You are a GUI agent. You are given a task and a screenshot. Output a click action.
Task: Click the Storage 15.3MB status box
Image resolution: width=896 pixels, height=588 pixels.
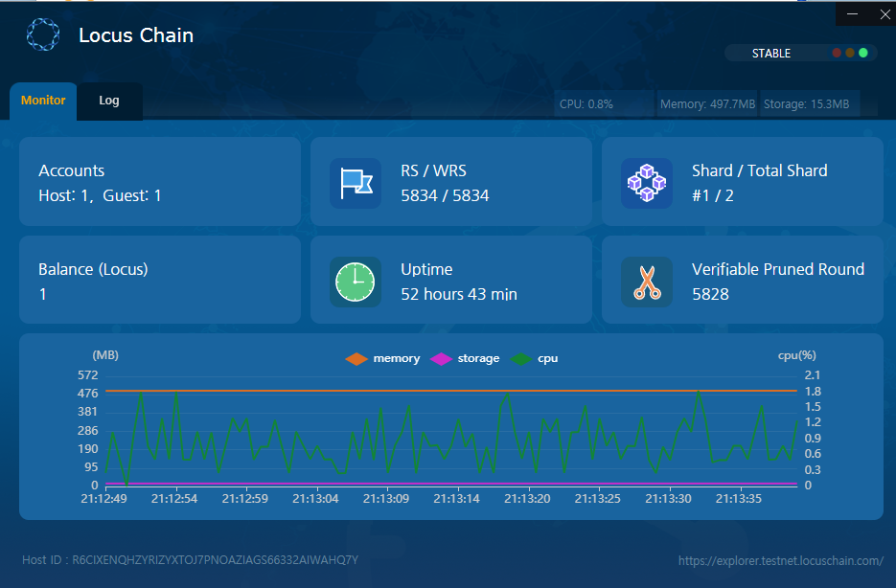(810, 104)
